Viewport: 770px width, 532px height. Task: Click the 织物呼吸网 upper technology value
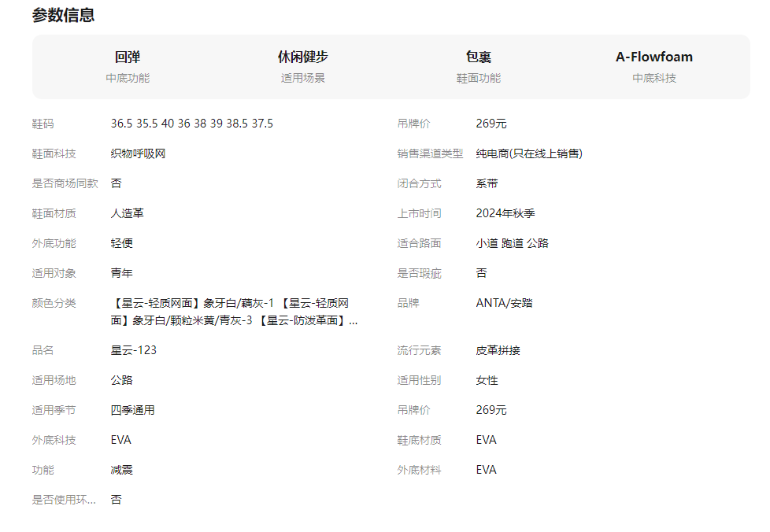[x=138, y=153]
